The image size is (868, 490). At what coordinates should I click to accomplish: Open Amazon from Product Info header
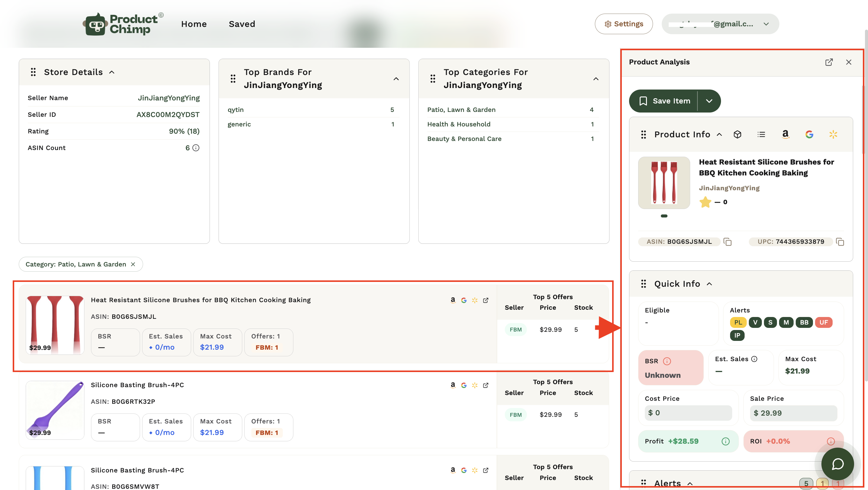click(x=785, y=135)
